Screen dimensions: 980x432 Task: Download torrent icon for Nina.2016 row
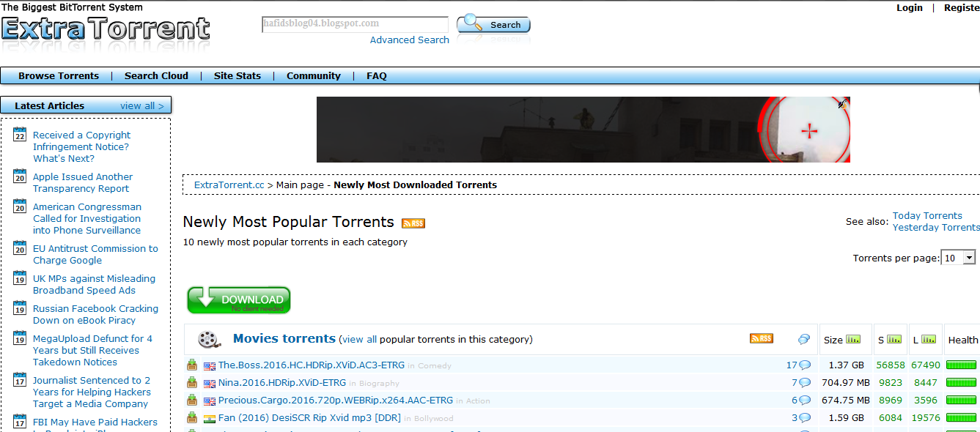click(x=192, y=382)
